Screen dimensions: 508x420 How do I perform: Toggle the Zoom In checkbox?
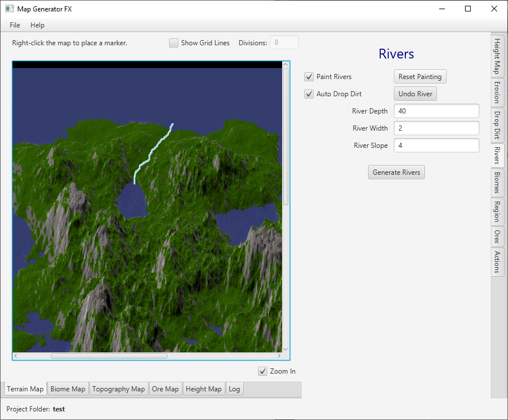click(x=263, y=371)
